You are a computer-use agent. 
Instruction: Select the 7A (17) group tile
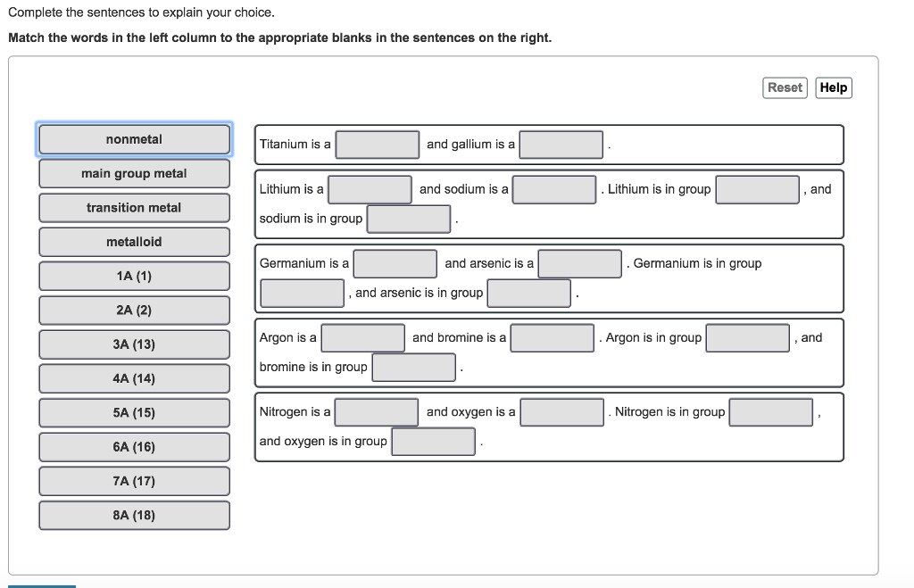tap(134, 481)
